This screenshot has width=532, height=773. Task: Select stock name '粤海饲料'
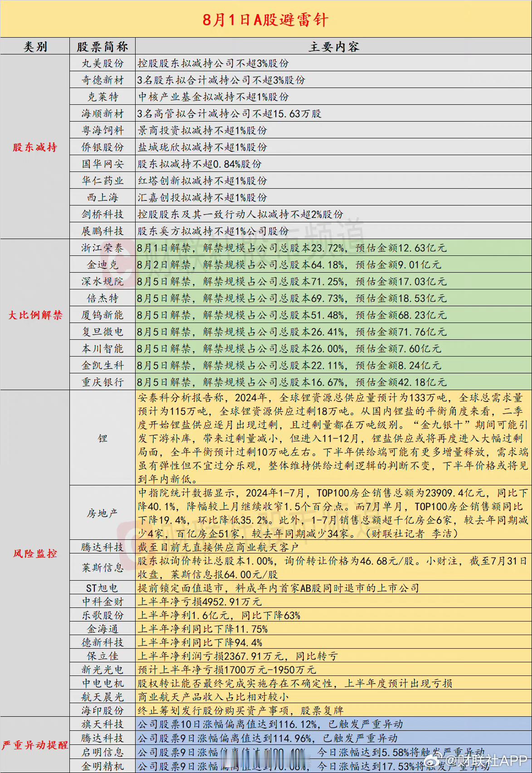(x=102, y=131)
